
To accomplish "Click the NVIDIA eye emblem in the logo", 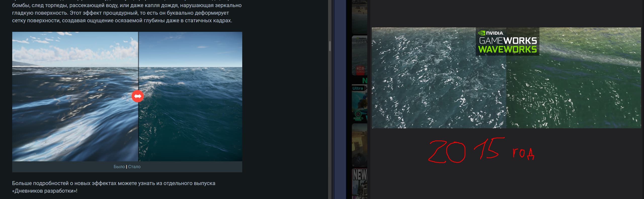I will [x=481, y=33].
